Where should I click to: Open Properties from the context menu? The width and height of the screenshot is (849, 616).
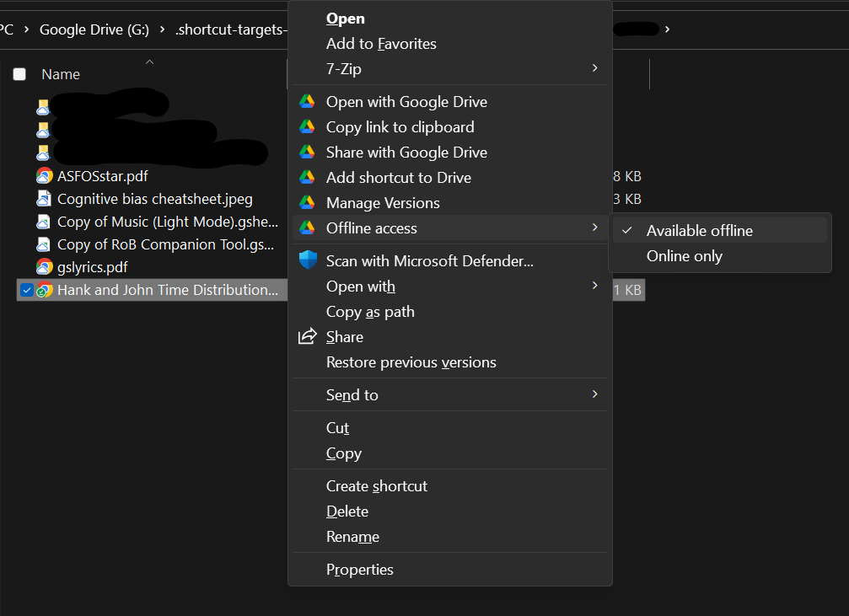[359, 570]
